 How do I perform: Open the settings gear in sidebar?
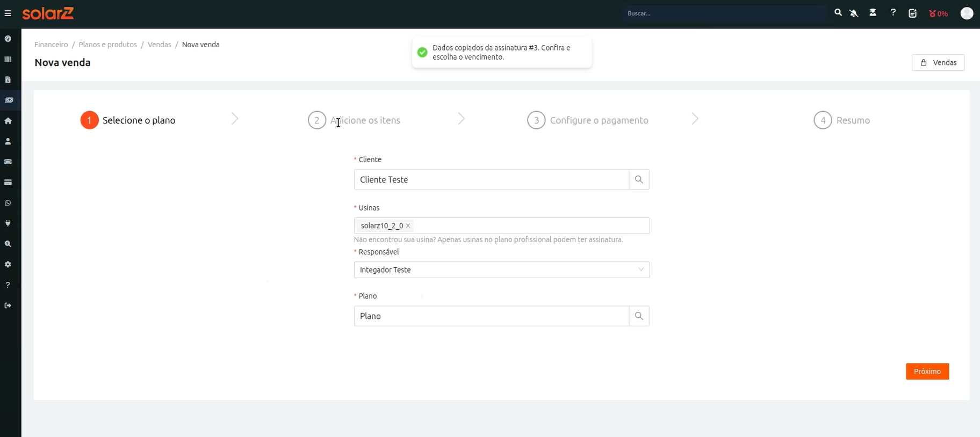pyautogui.click(x=8, y=264)
